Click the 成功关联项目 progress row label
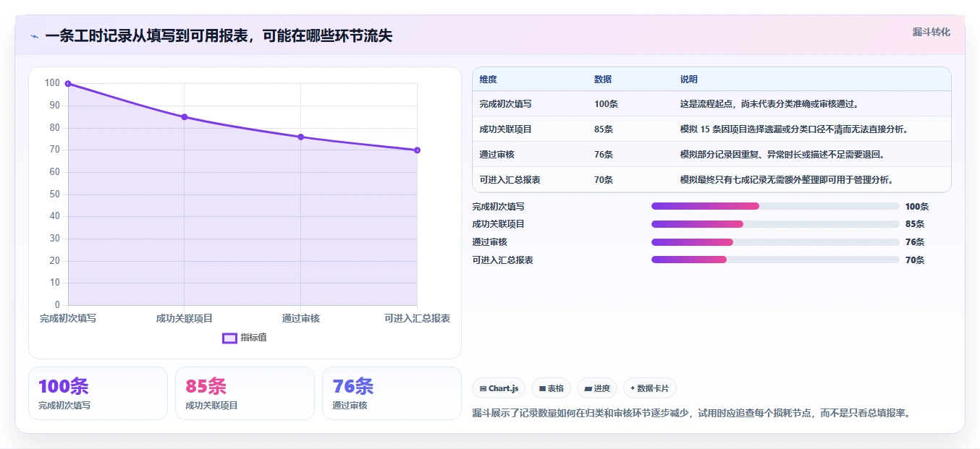 click(498, 224)
